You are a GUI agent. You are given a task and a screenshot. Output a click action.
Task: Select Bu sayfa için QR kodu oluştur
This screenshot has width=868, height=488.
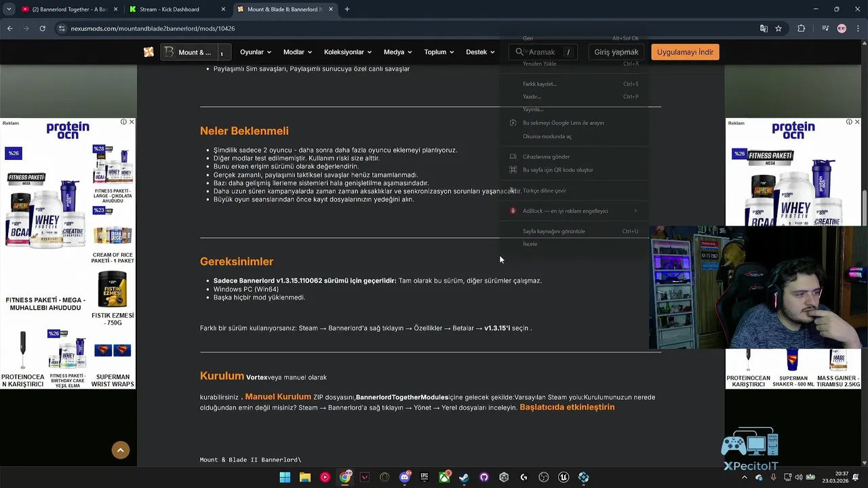pos(575,170)
